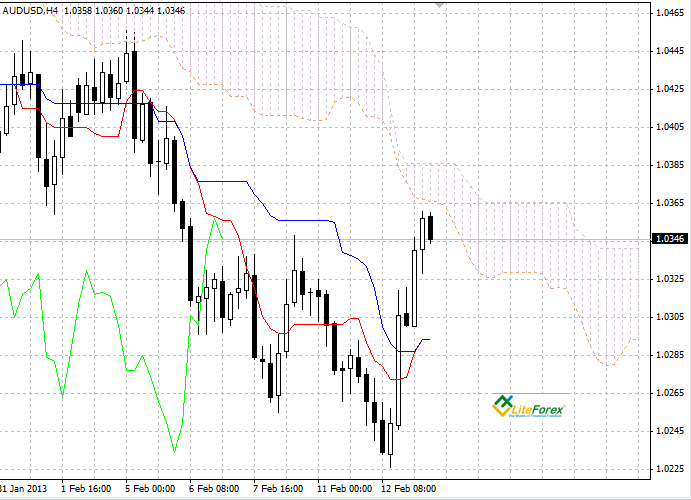The width and height of the screenshot is (691, 500).
Task: Click the AUDUSD,H4 chart title text
Action: point(30,10)
